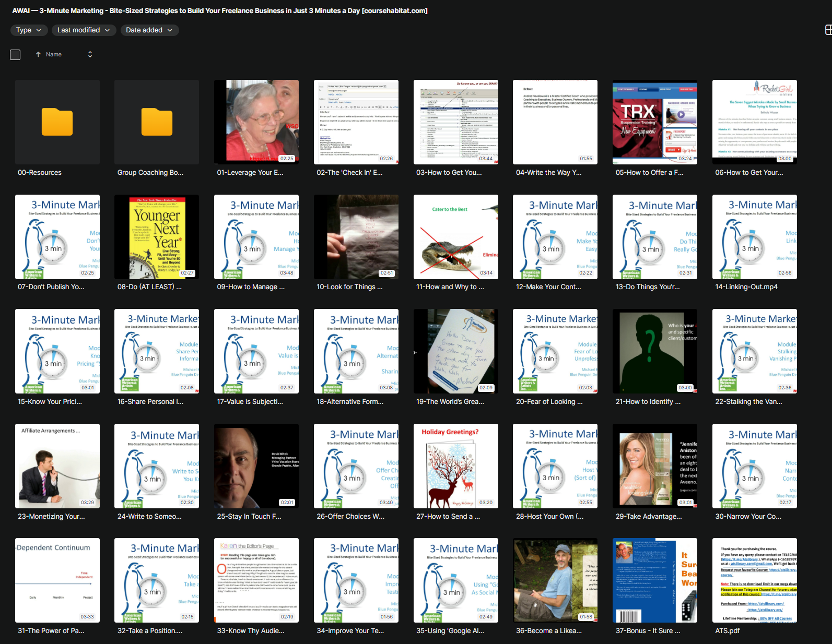Toggle the select-all checkbox

[x=15, y=55]
